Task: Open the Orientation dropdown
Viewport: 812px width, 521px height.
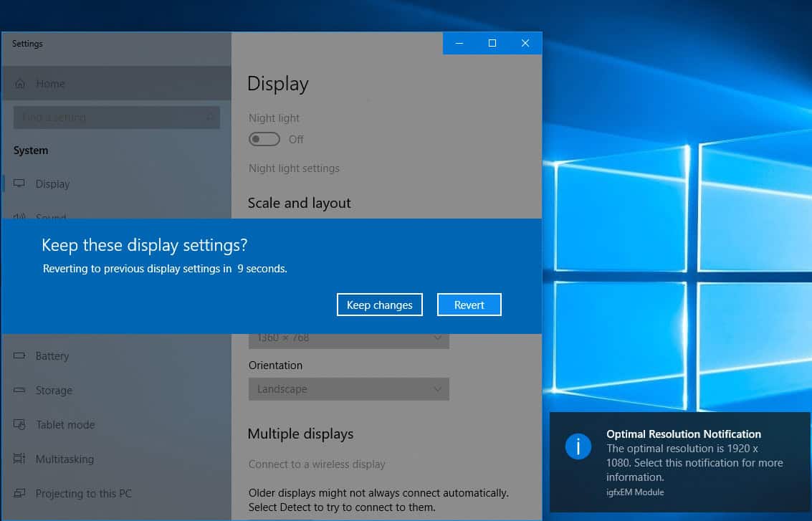Action: click(x=349, y=389)
